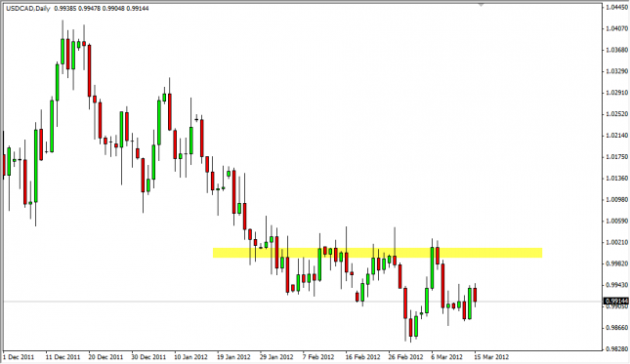Click the 1.01750 price axis label
630x364 pixels.
point(616,156)
